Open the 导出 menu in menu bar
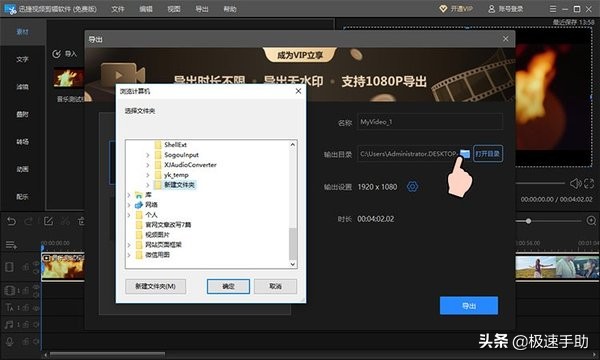Viewport: 600px width, 360px height. click(202, 9)
